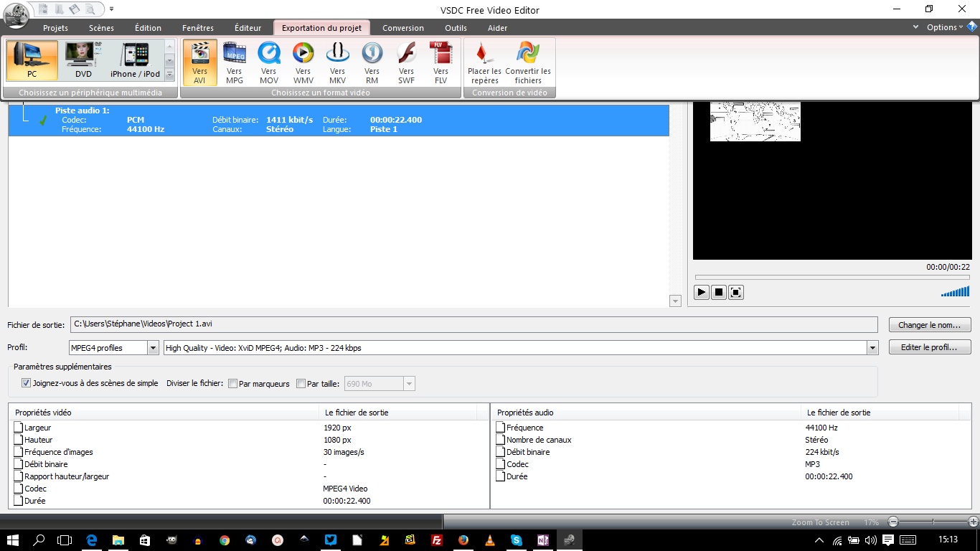Open VLC media player from taskbar

[x=490, y=540]
